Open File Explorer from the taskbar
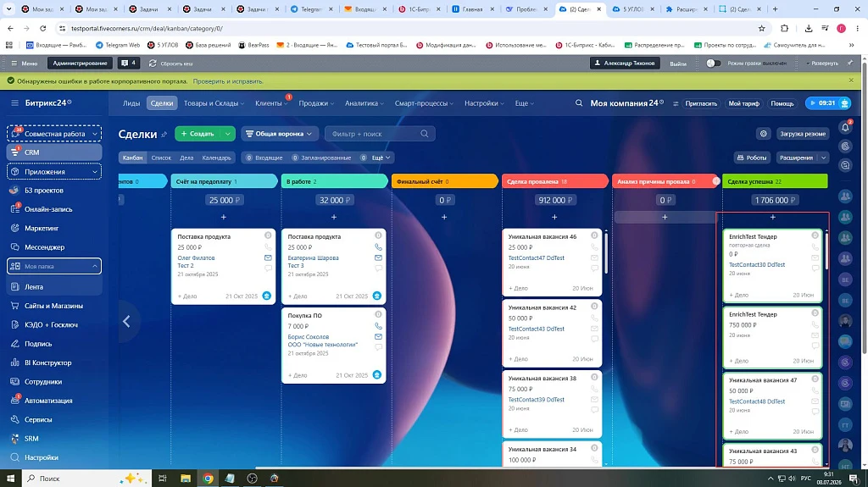The image size is (868, 487). pos(186,479)
